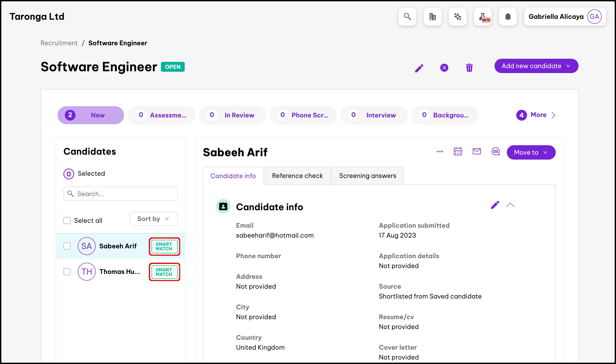Click the Resume/cv label
The height and width of the screenshot is (364, 616).
[396, 317]
